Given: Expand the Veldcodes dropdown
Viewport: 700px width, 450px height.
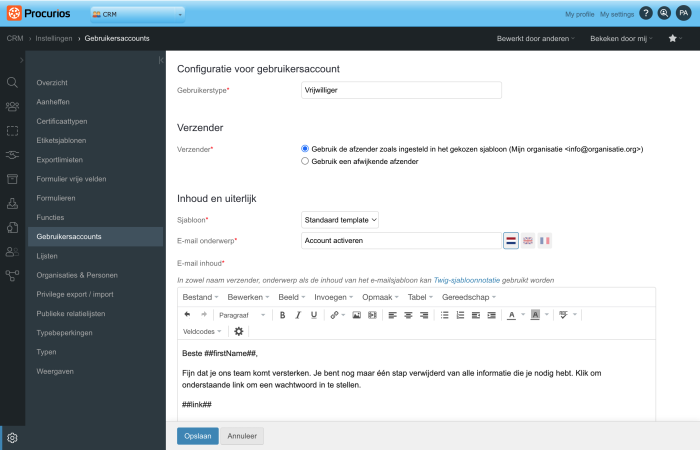Looking at the screenshot, I should pos(202,331).
